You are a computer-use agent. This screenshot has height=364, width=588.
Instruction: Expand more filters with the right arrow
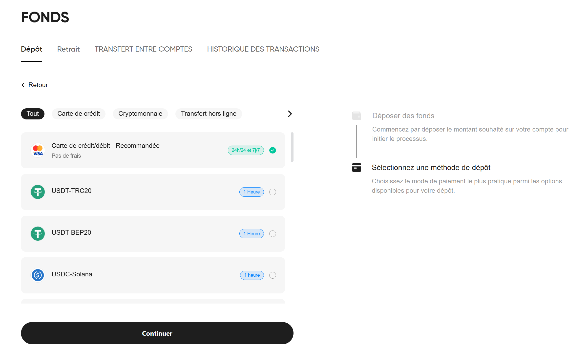(290, 114)
